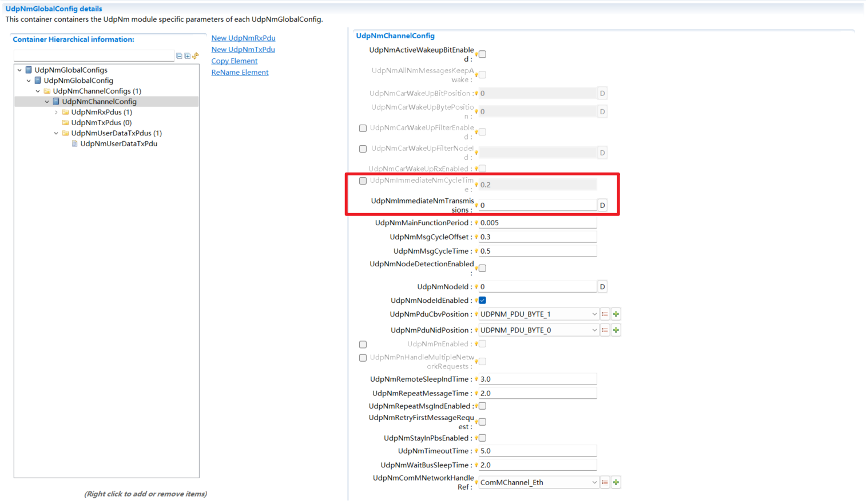The image size is (866, 504).
Task: Uncheck the UdpNmNodeIdEnabled checkbox
Action: pos(483,301)
